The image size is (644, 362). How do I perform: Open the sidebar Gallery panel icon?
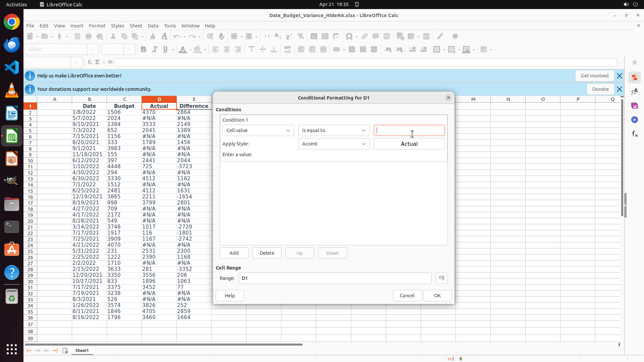pos(634,106)
